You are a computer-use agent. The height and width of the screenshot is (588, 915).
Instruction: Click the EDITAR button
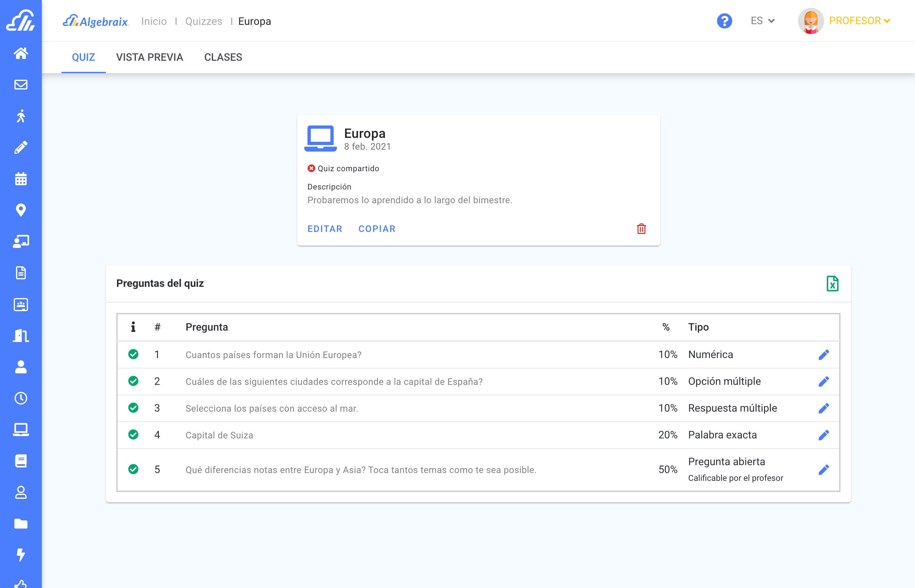pos(324,229)
